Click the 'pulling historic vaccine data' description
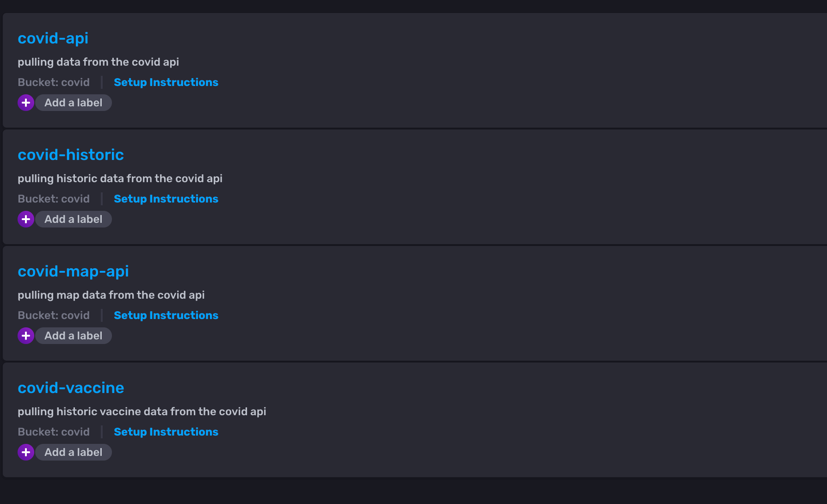The image size is (827, 504). (x=142, y=412)
